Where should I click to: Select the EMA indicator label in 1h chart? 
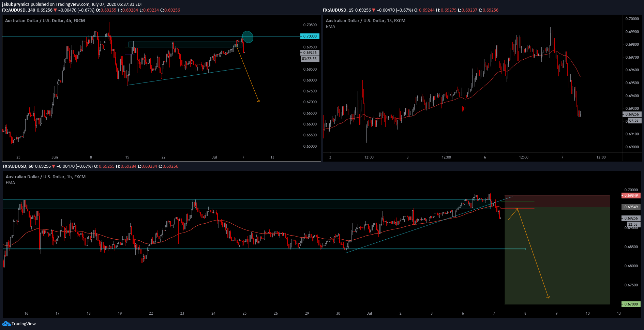click(10, 183)
